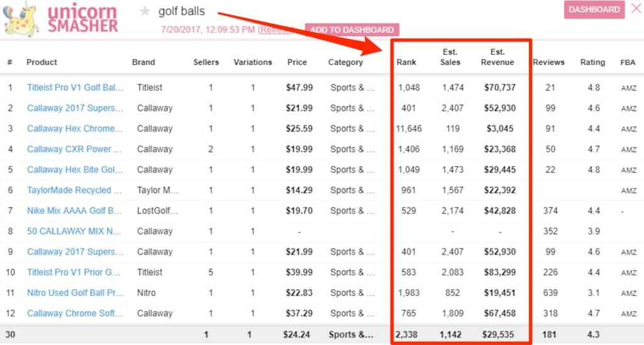Open the Dashboard button
The width and height of the screenshot is (644, 345).
point(594,9)
